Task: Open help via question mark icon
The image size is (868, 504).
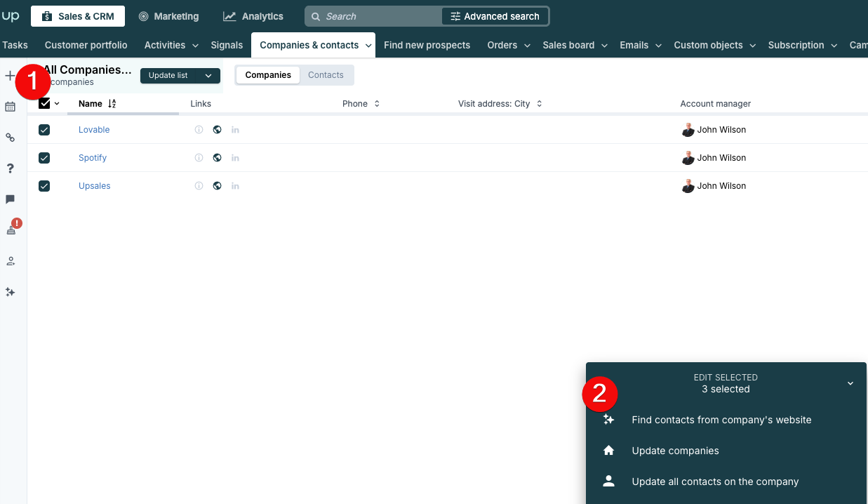Action: [x=11, y=168]
